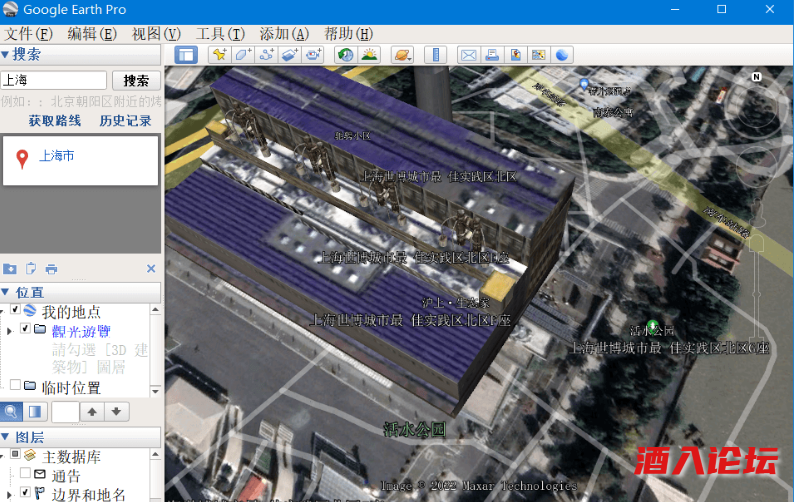Screen dimensions: 796x502
Task: Add a new placemark from toolbar
Action: point(219,54)
